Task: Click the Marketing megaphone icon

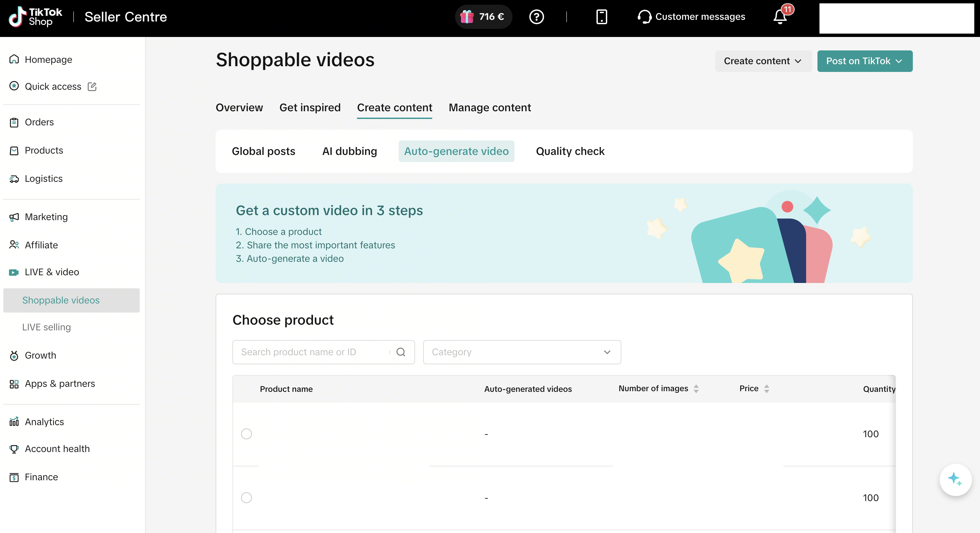Action: [x=14, y=217]
